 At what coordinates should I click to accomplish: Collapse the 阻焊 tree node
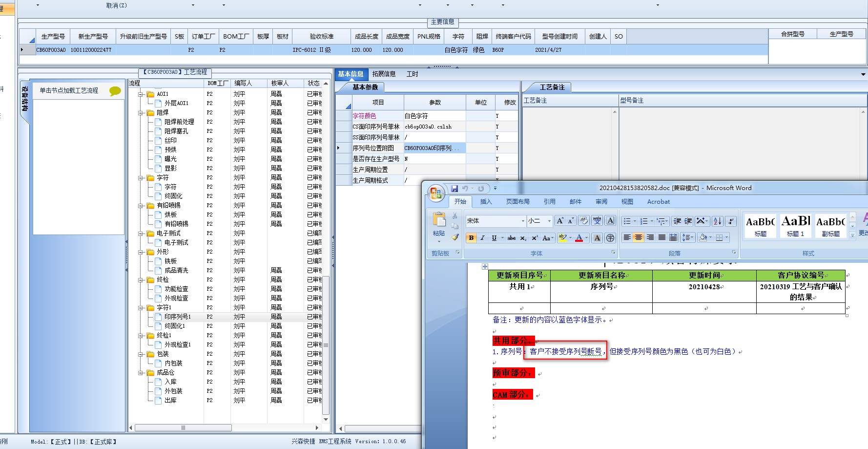tap(141, 112)
